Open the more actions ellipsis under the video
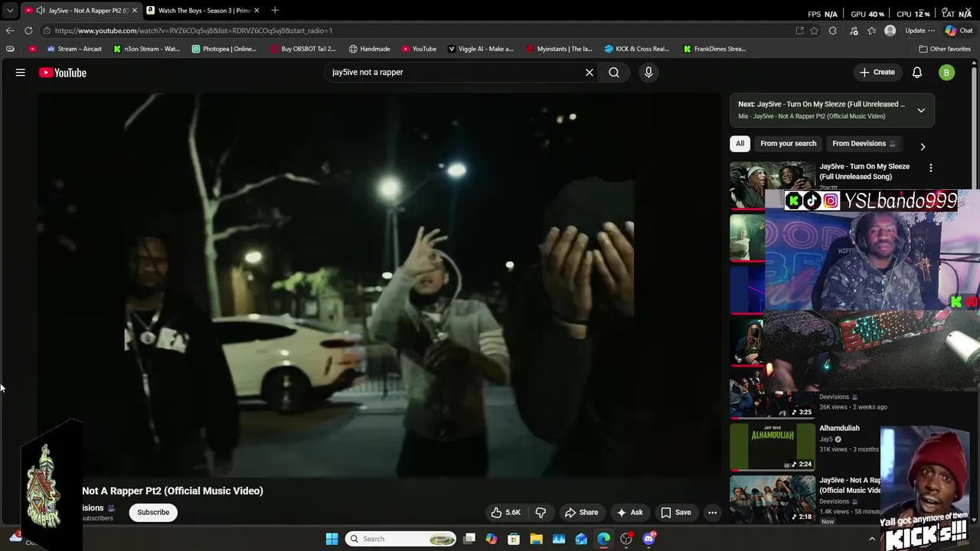Viewport: 980px width, 551px height. point(712,513)
